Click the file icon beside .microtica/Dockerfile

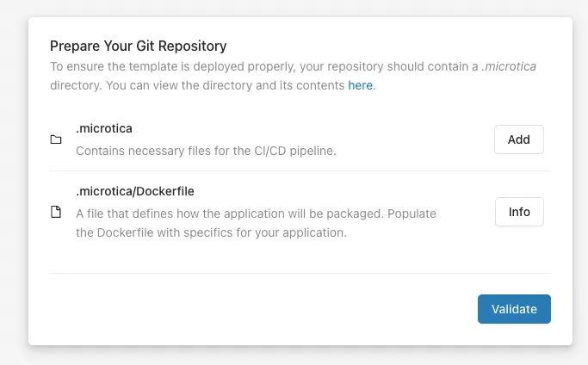point(56,212)
